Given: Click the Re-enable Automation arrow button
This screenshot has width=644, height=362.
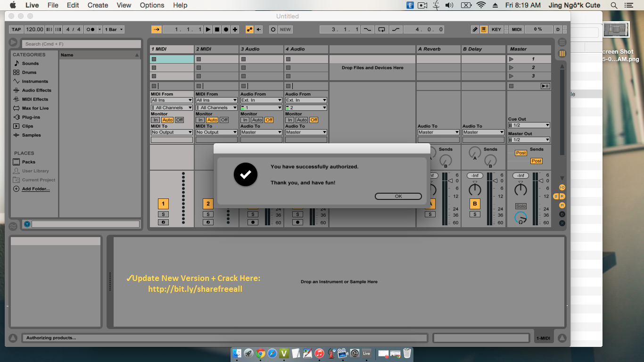Looking at the screenshot, I should (x=259, y=29).
